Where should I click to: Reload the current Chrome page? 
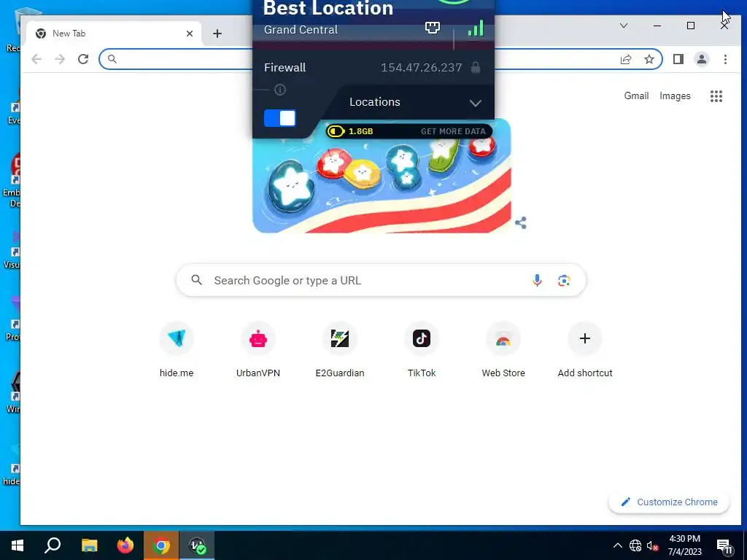(x=83, y=59)
